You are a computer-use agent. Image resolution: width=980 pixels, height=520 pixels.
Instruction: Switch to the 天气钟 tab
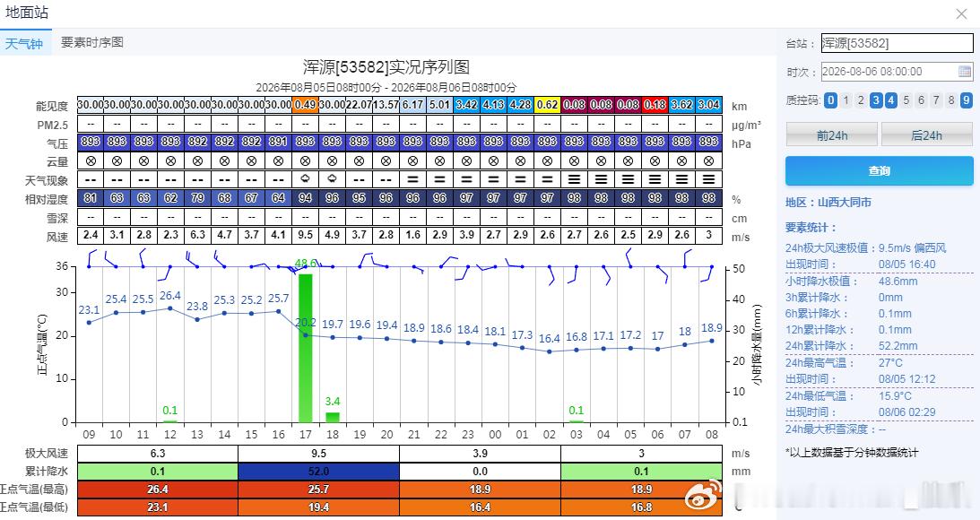24,43
